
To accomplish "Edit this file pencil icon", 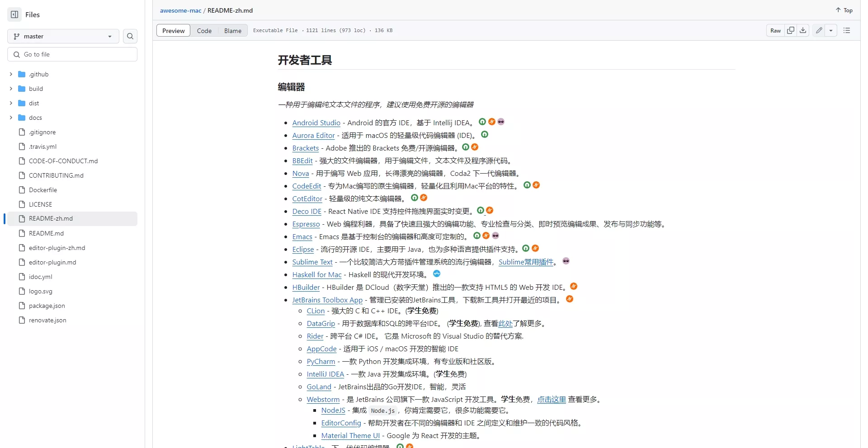I will [x=819, y=30].
